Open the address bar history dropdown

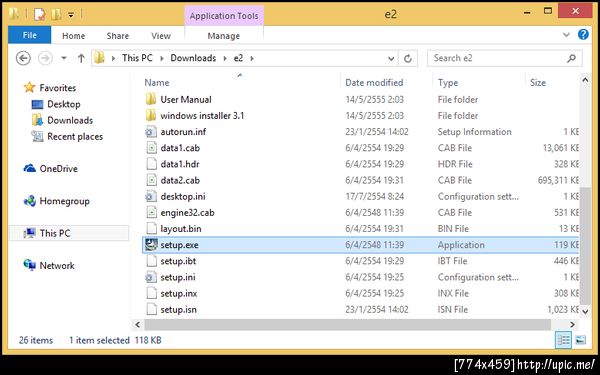391,59
